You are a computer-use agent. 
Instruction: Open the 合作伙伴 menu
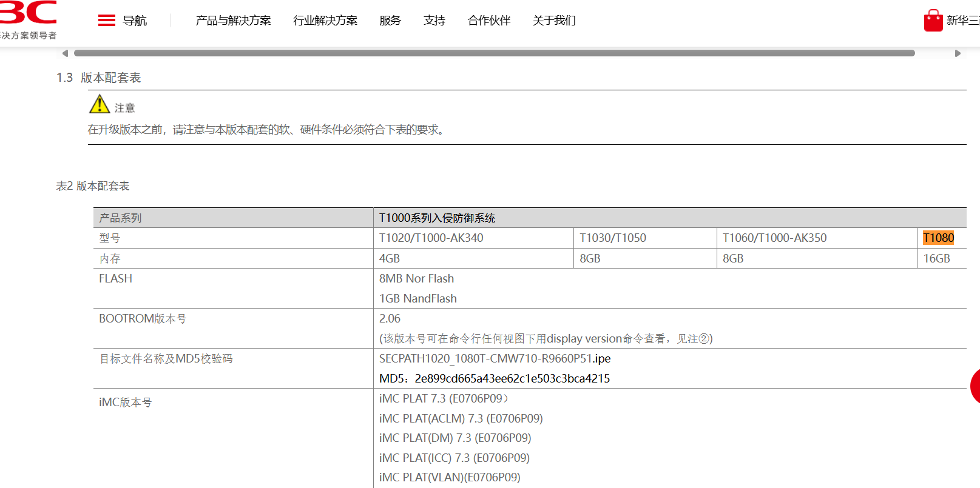(x=489, y=21)
